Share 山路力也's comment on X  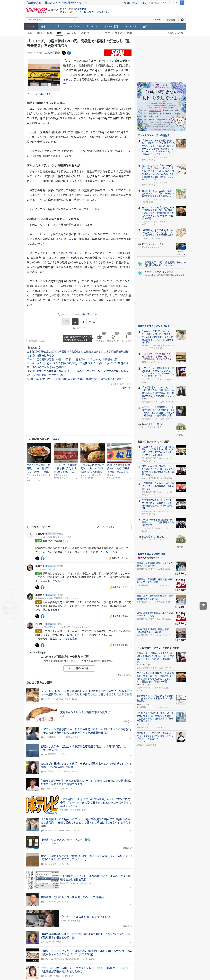click(x=37, y=587)
